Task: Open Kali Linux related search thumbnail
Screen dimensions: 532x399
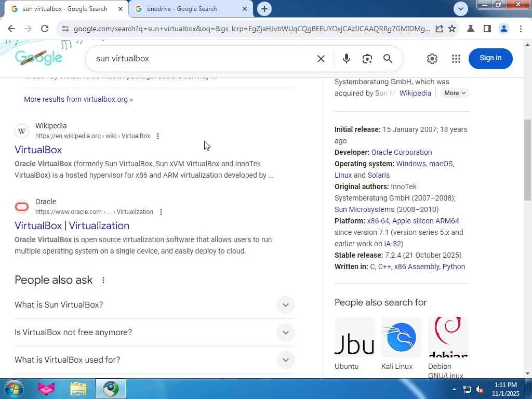Action: click(402, 337)
